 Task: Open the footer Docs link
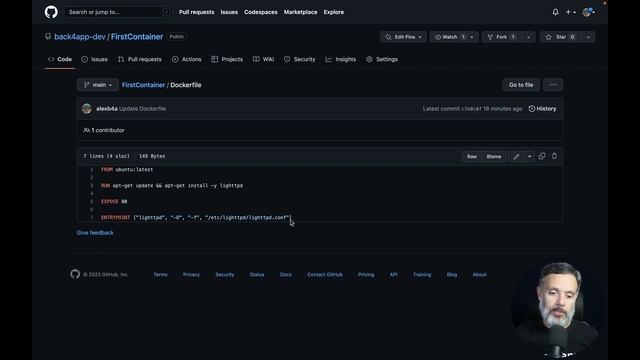[286, 275]
